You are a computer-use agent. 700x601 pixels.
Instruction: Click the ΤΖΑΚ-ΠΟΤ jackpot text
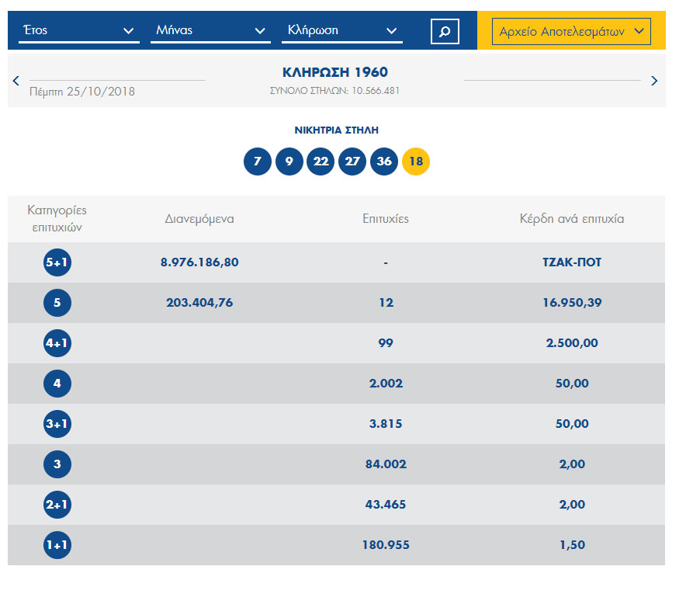click(x=572, y=262)
